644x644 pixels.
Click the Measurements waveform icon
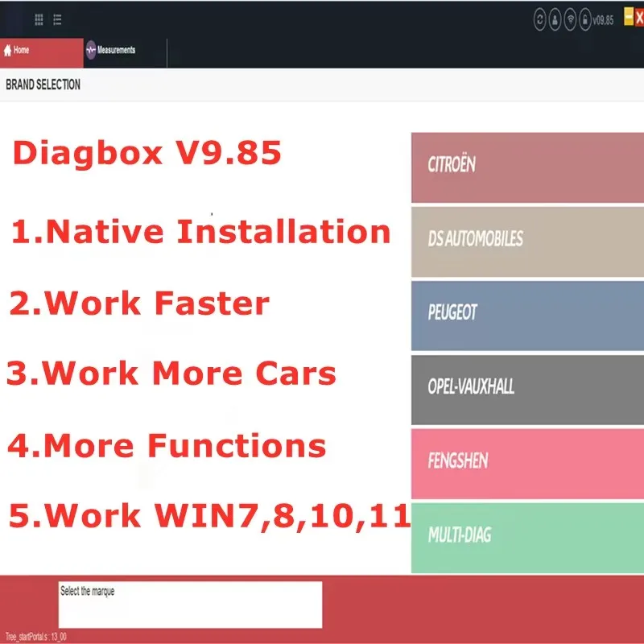(91, 50)
